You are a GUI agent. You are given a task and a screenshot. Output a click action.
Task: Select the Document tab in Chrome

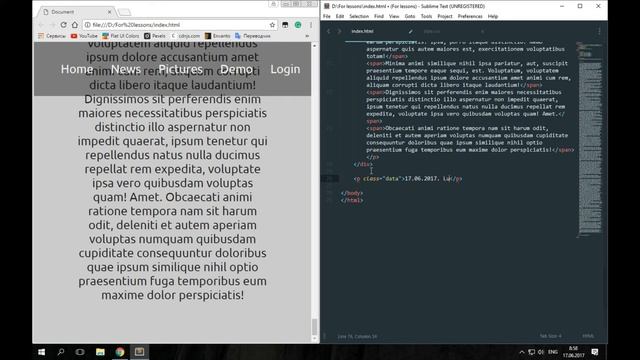[76, 12]
